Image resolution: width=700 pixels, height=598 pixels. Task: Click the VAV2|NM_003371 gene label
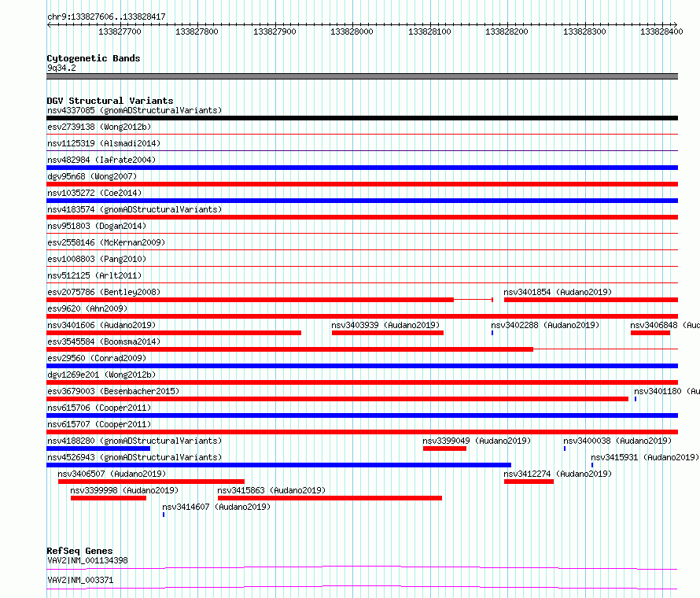point(80,580)
